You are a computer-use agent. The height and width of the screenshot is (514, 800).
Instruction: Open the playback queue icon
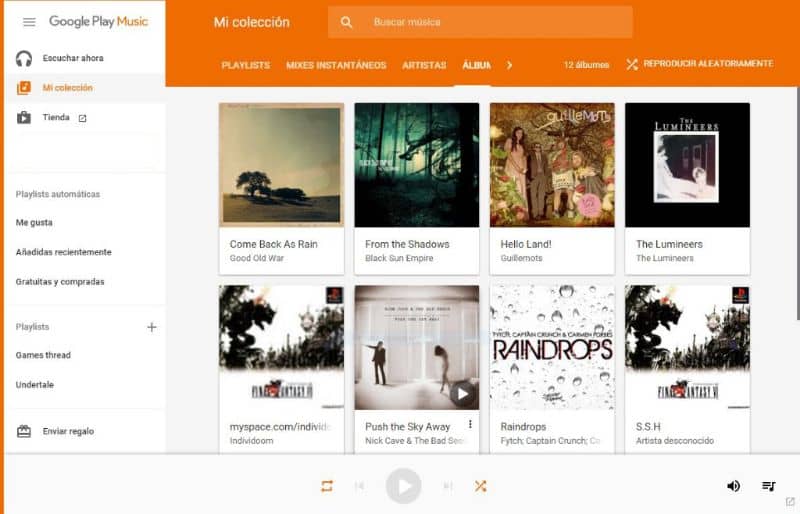point(768,486)
